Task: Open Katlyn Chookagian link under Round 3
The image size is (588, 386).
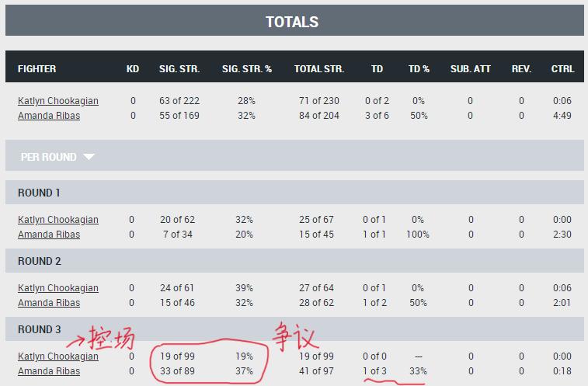Action: (58, 356)
